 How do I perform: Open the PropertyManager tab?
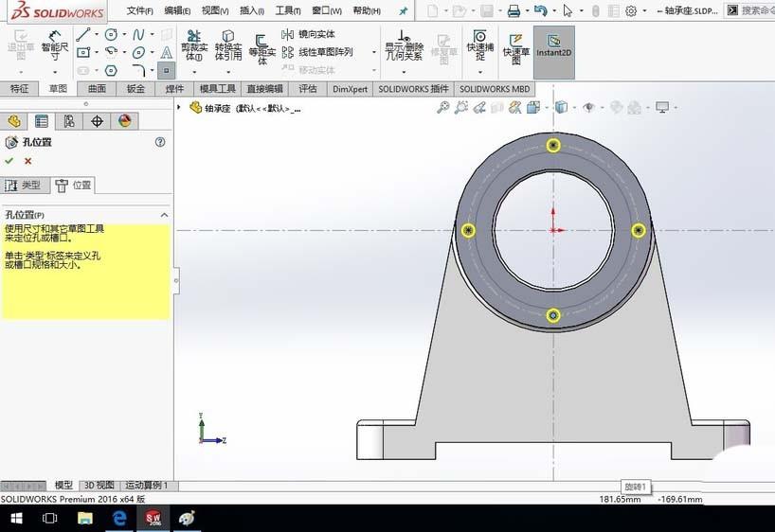tap(42, 121)
